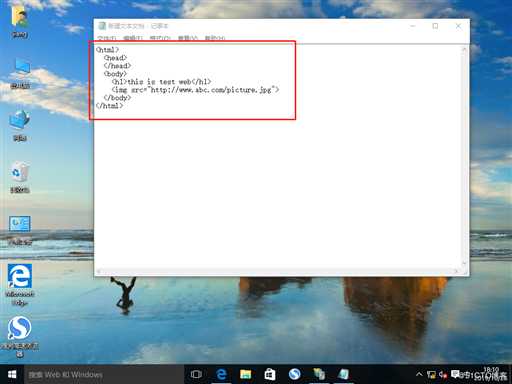Click the 'this is test web' heading line
The width and height of the screenshot is (512, 384).
[x=161, y=82]
